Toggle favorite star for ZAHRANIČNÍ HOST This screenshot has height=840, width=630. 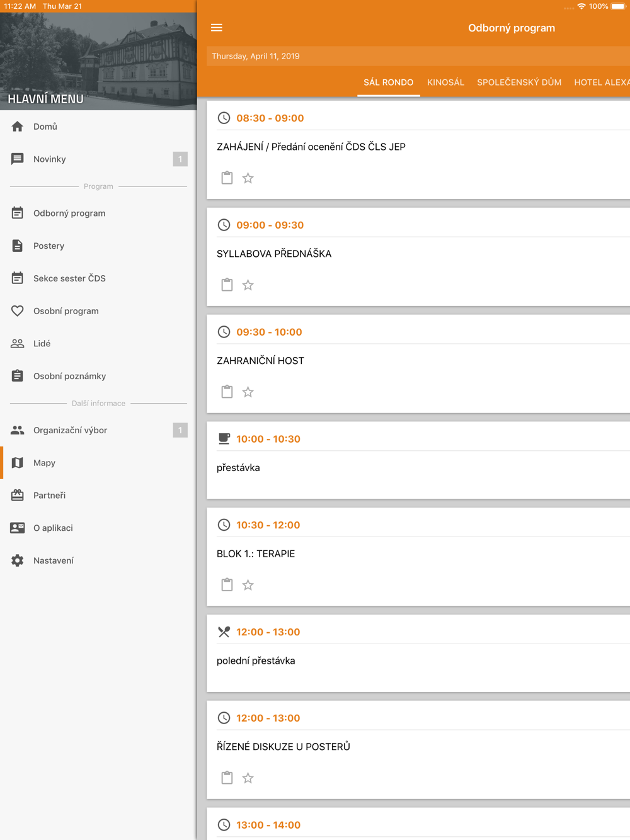(x=248, y=392)
